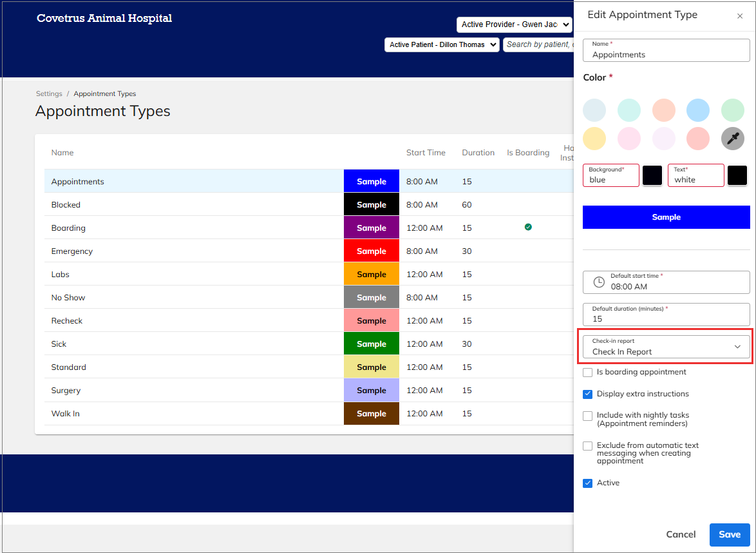Select the No Show row
Screen dimensions: 756x553
(x=309, y=296)
